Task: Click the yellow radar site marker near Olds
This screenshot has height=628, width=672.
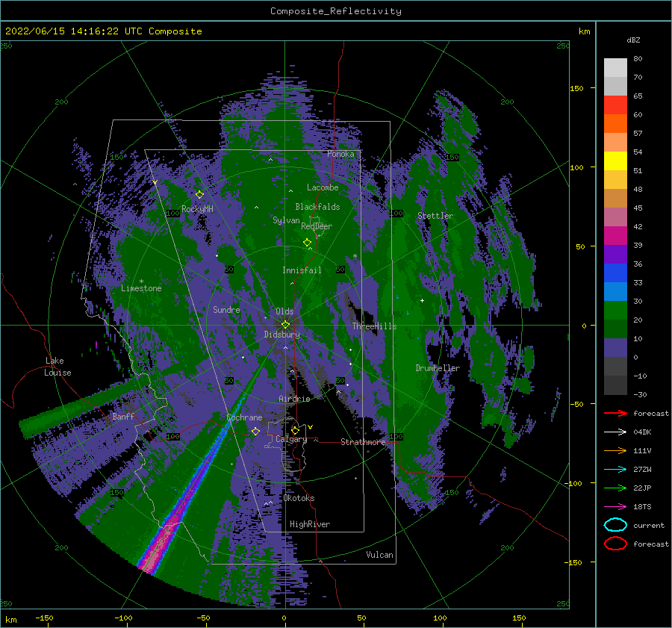Action: point(285,325)
